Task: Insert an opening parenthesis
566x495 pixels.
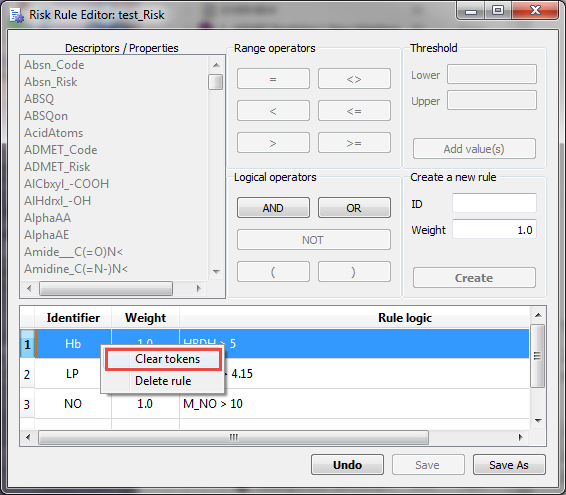Action: tap(273, 272)
